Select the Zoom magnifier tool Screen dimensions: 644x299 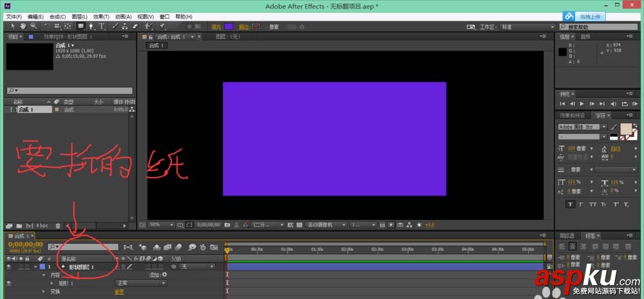tap(33, 26)
